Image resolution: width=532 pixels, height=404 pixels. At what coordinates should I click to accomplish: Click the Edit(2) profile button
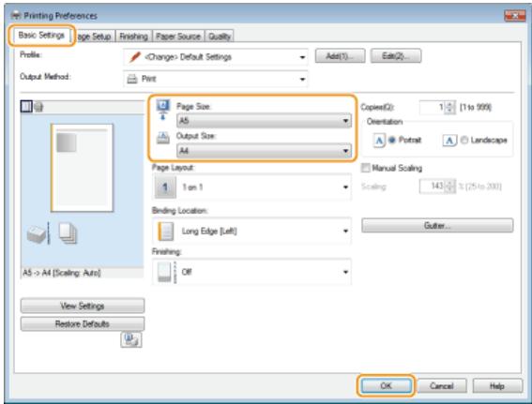pos(396,56)
